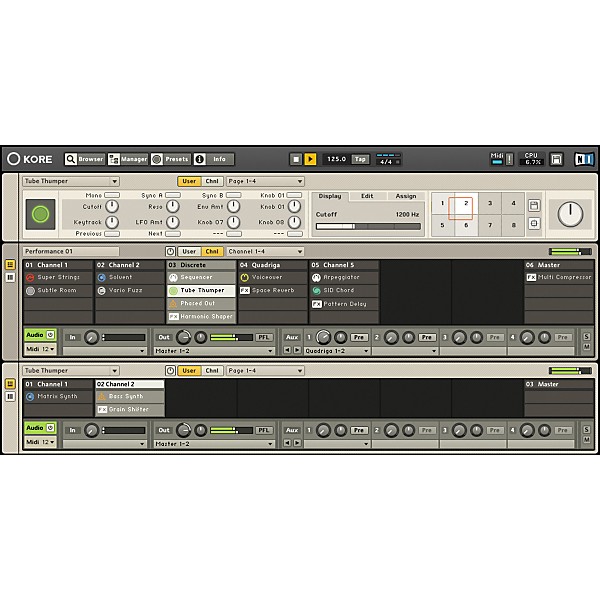The height and width of the screenshot is (600, 600).
Task: Select the Phased Out effect
Action: 201,303
